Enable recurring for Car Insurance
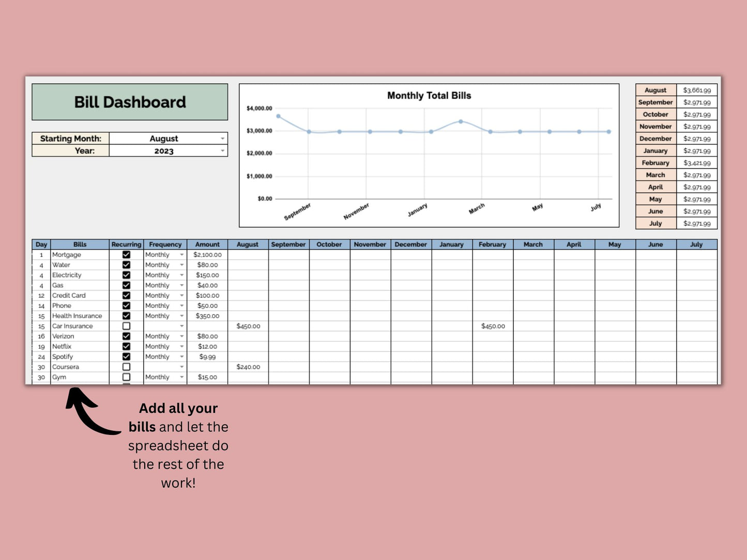The height and width of the screenshot is (560, 747). coord(126,326)
